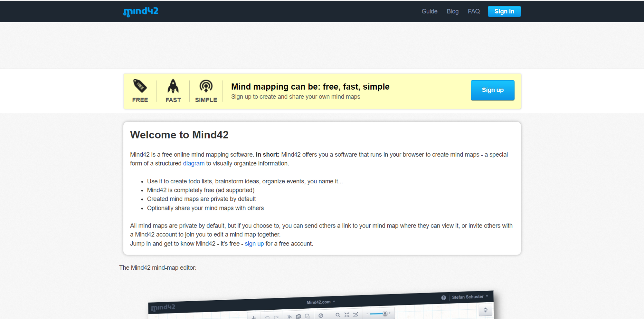Image resolution: width=644 pixels, height=319 pixels.
Task: Open the Blog menu item
Action: pyautogui.click(x=452, y=11)
